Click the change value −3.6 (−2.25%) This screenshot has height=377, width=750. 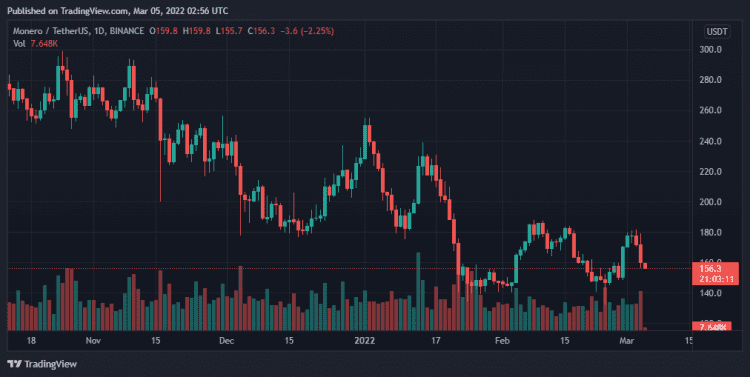point(307,31)
